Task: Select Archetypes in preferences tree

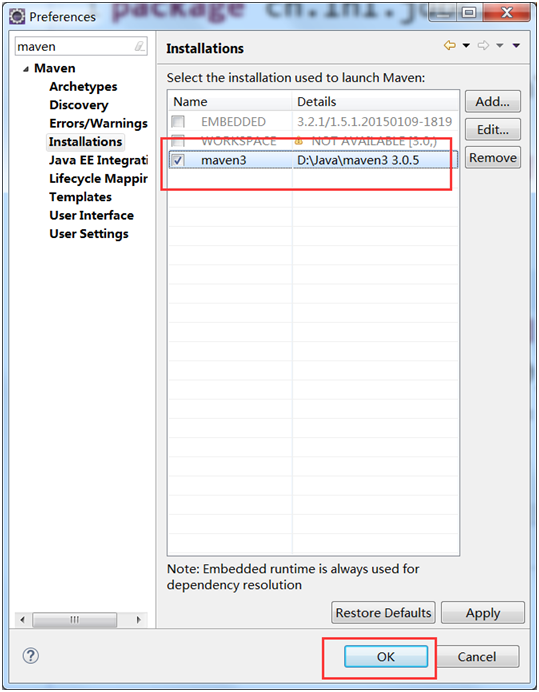Action: pos(83,86)
